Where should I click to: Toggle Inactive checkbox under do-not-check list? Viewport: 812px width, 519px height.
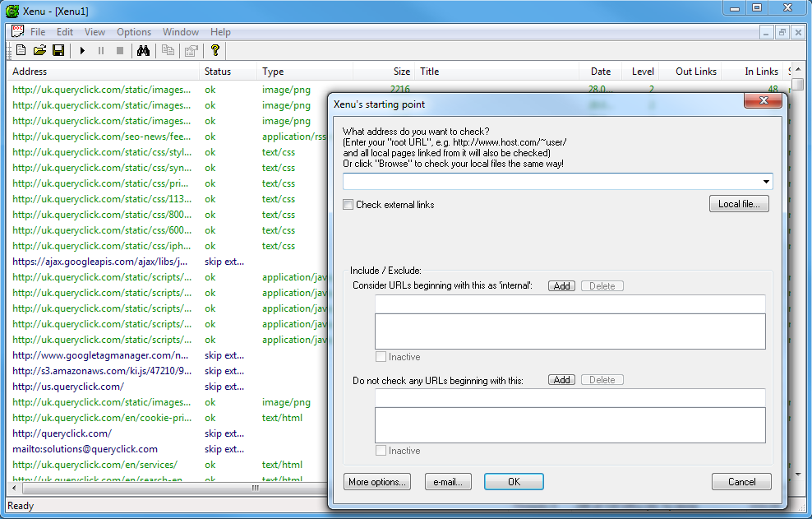pos(381,451)
